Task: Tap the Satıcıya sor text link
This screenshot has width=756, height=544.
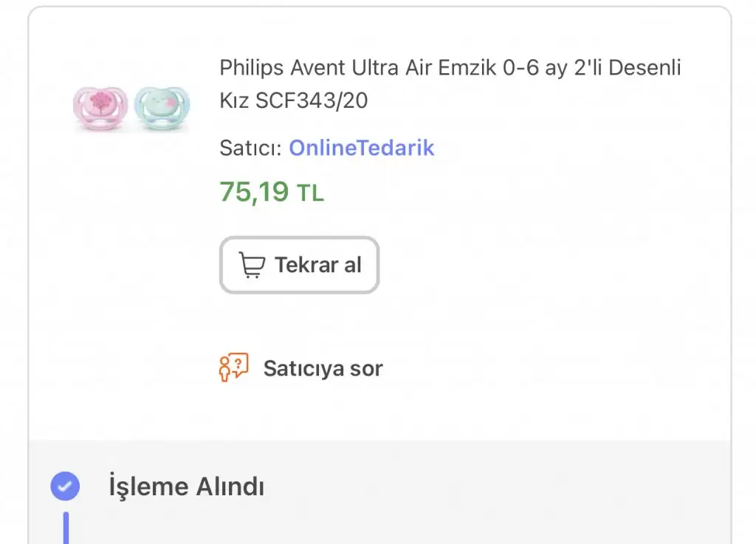Action: coord(323,368)
